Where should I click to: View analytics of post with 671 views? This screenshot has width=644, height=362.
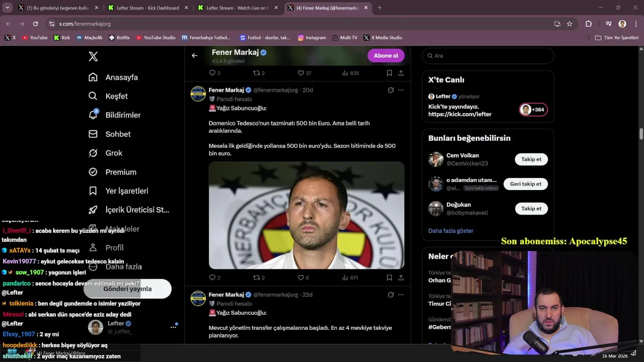click(x=350, y=278)
